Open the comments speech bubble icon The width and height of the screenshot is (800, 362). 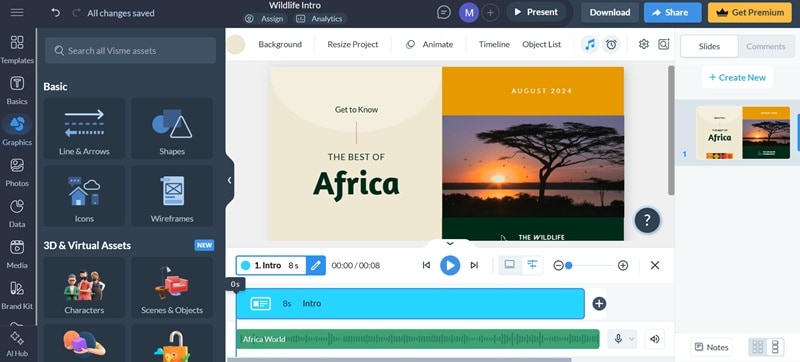tap(444, 12)
